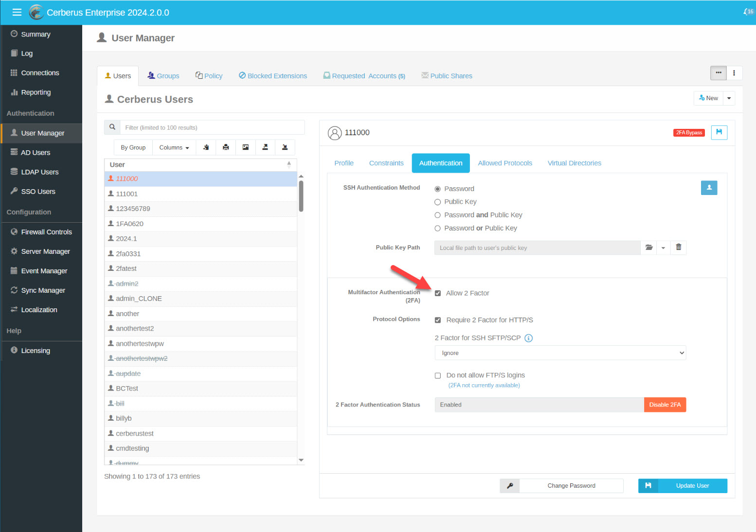Click the Public Key Path input field
756x532 pixels.
click(x=538, y=248)
